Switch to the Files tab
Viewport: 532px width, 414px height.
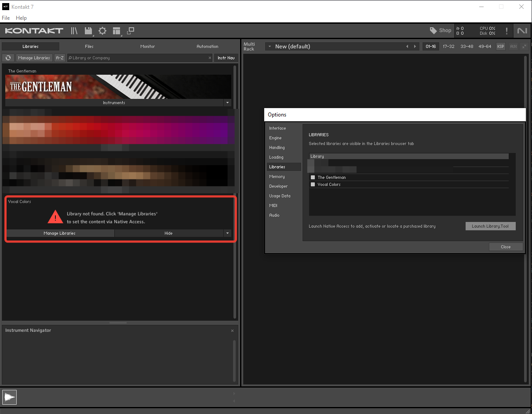[89, 47]
